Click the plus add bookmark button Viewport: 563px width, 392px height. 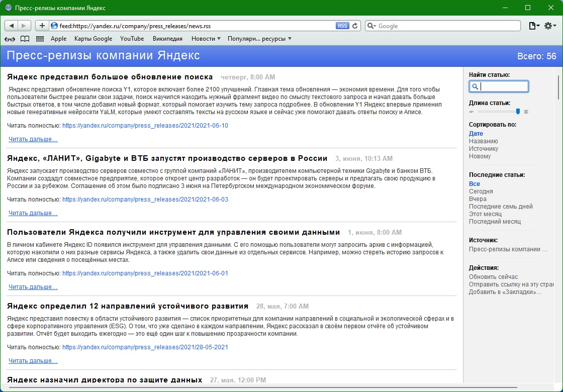[42, 26]
